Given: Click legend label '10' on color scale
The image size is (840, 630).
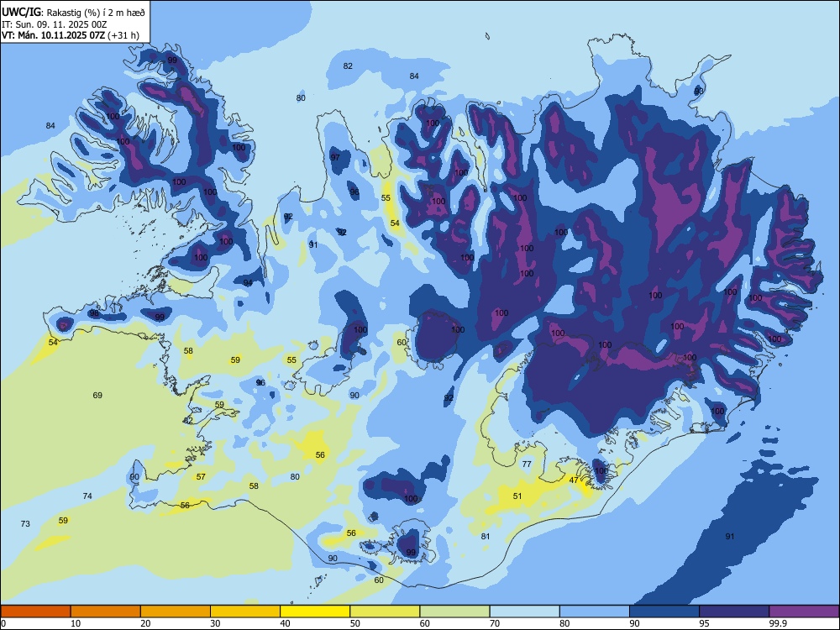Looking at the screenshot, I should [76, 623].
